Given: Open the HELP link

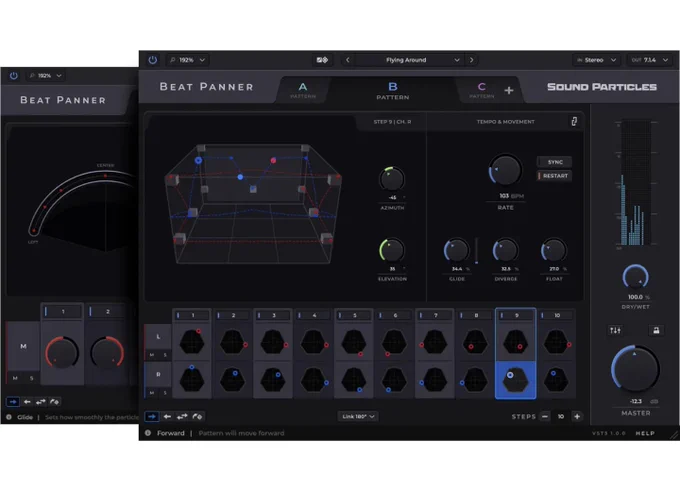Looking at the screenshot, I should (x=645, y=433).
